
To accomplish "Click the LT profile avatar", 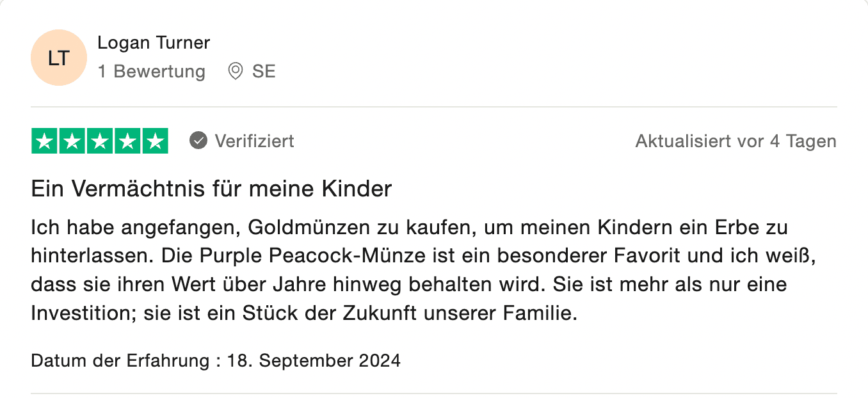I will [x=58, y=58].
